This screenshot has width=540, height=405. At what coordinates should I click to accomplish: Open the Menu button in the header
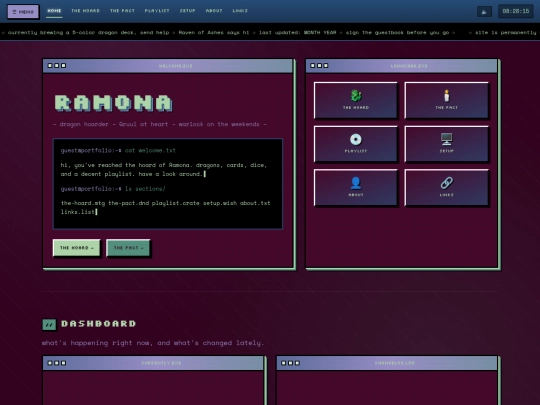23,12
